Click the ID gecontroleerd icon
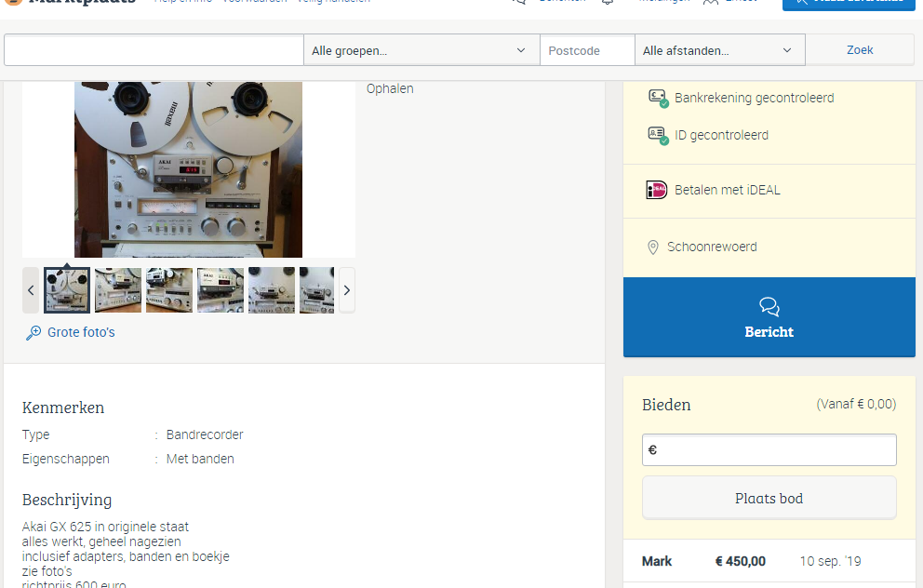The height and width of the screenshot is (588, 923). pyautogui.click(x=658, y=136)
